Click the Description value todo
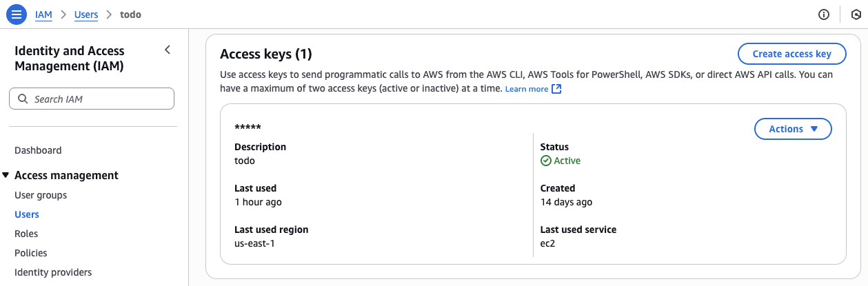The height and width of the screenshot is (286, 868). pyautogui.click(x=245, y=161)
